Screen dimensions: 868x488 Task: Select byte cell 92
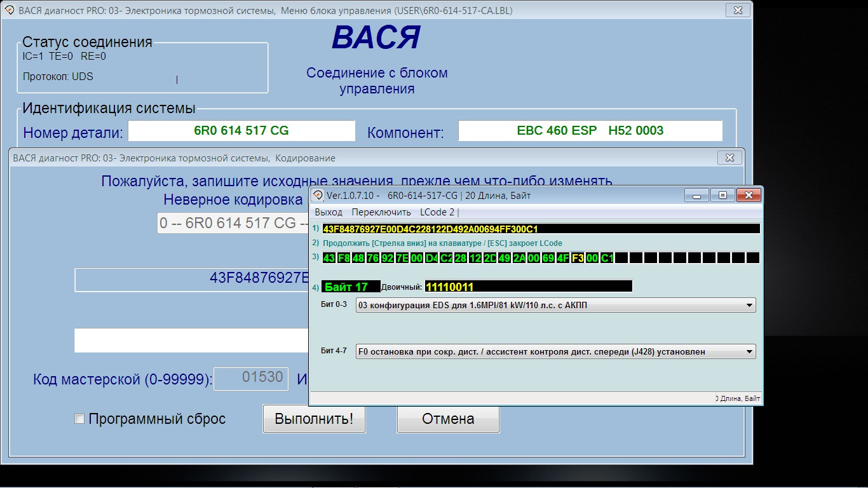pyautogui.click(x=387, y=258)
